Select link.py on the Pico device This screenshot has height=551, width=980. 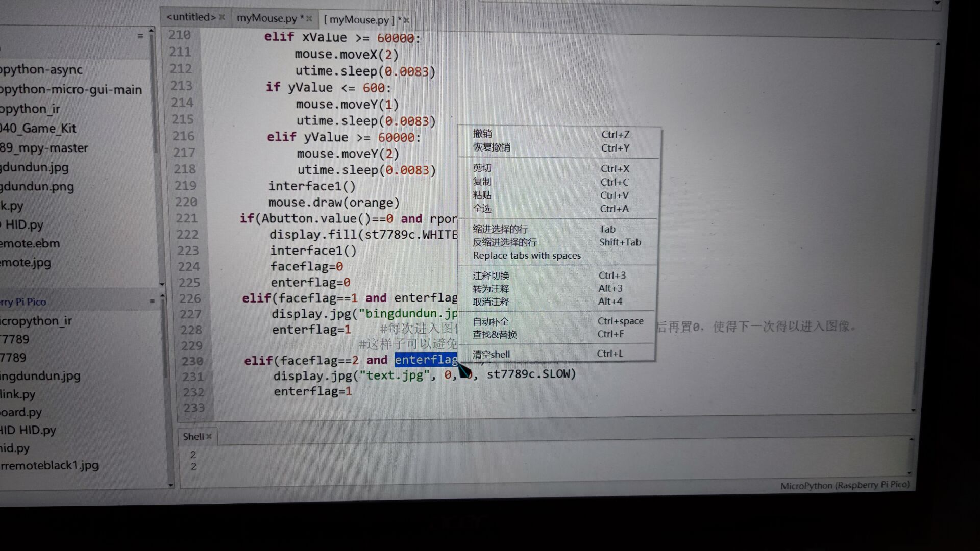[18, 394]
